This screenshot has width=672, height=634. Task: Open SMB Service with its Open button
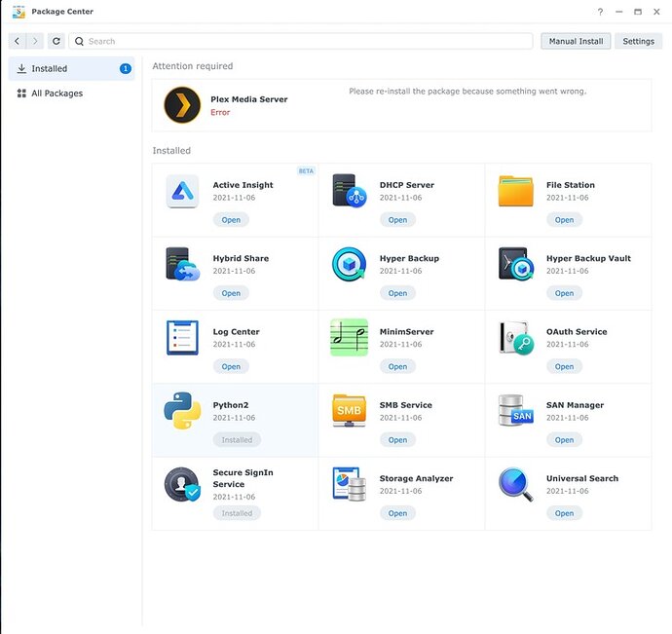point(397,440)
